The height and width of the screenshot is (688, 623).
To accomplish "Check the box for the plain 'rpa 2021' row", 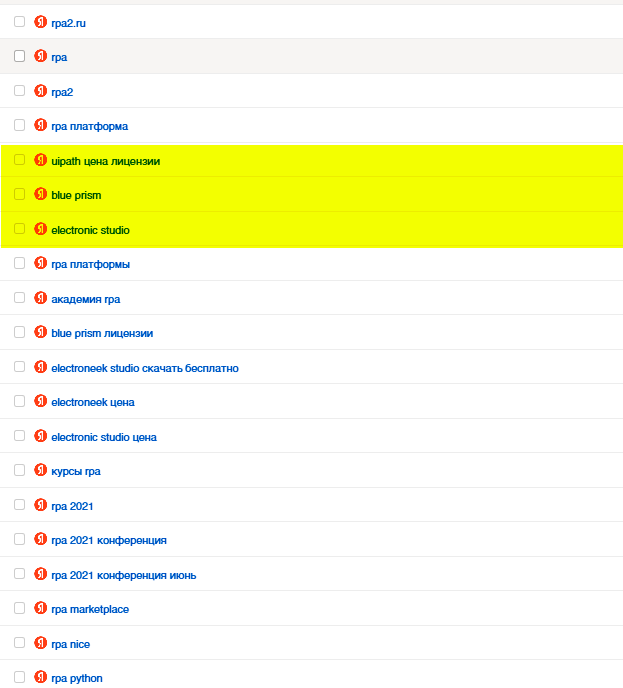I will point(19,505).
